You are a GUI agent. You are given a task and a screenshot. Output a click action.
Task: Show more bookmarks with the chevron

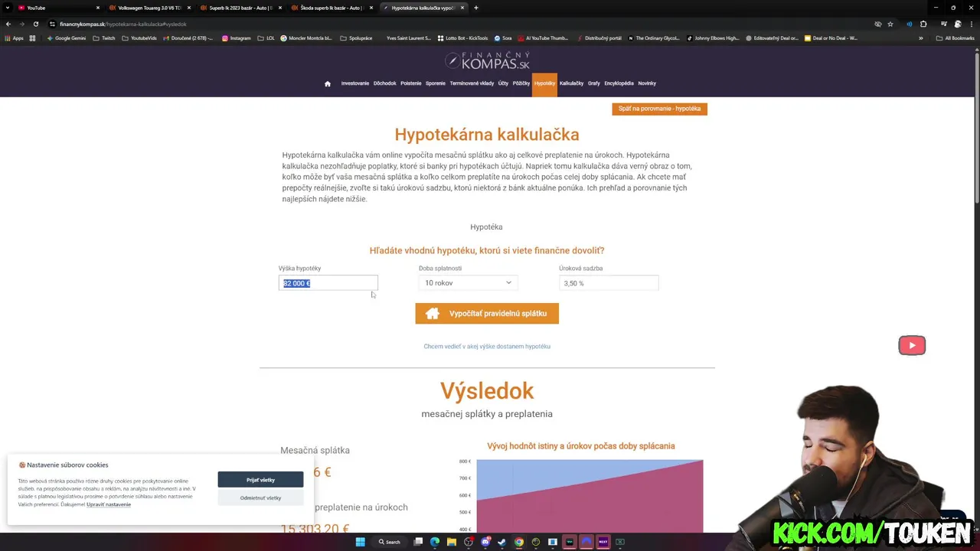pyautogui.click(x=921, y=38)
